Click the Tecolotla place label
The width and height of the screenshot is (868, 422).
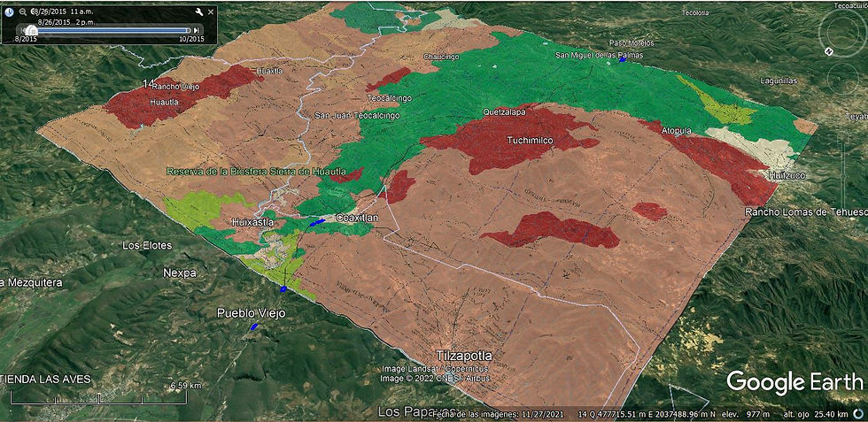tap(695, 12)
